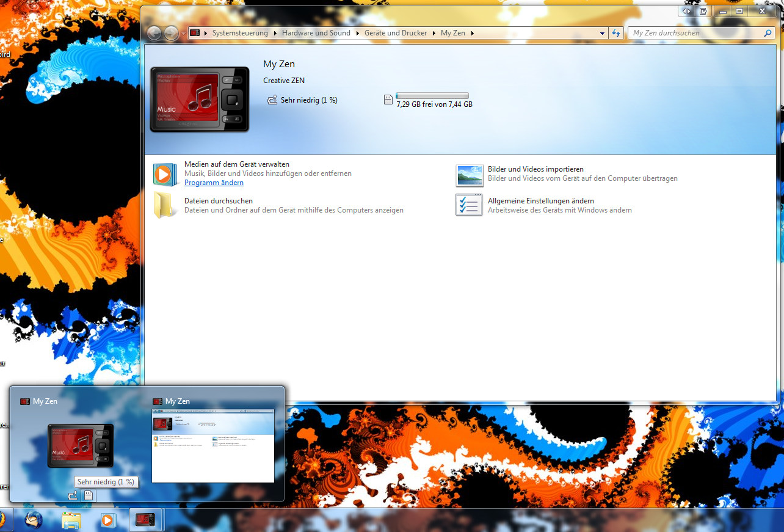The image size is (784, 532).
Task: Go to Systemsteuerung in the address bar
Action: (x=240, y=33)
